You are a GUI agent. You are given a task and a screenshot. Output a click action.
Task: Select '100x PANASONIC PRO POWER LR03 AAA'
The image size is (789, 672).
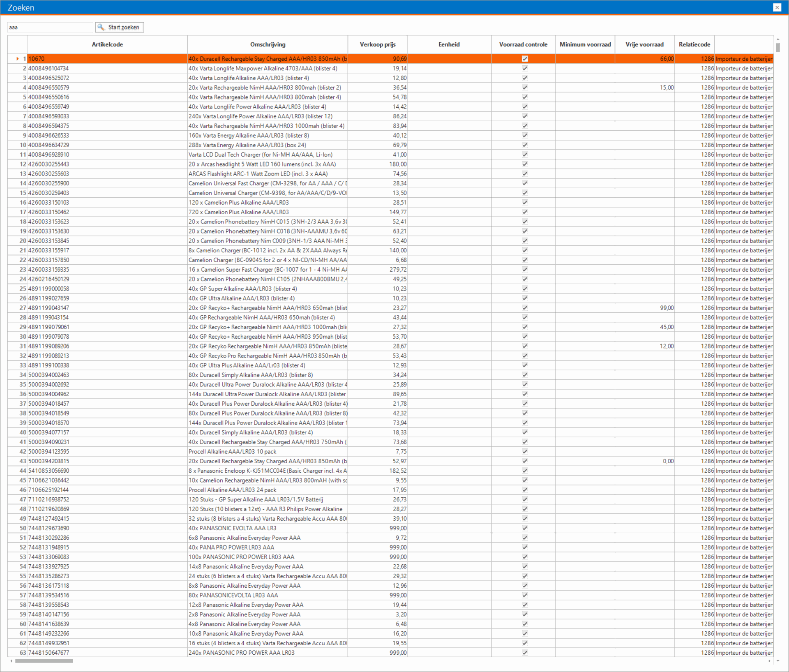(241, 557)
